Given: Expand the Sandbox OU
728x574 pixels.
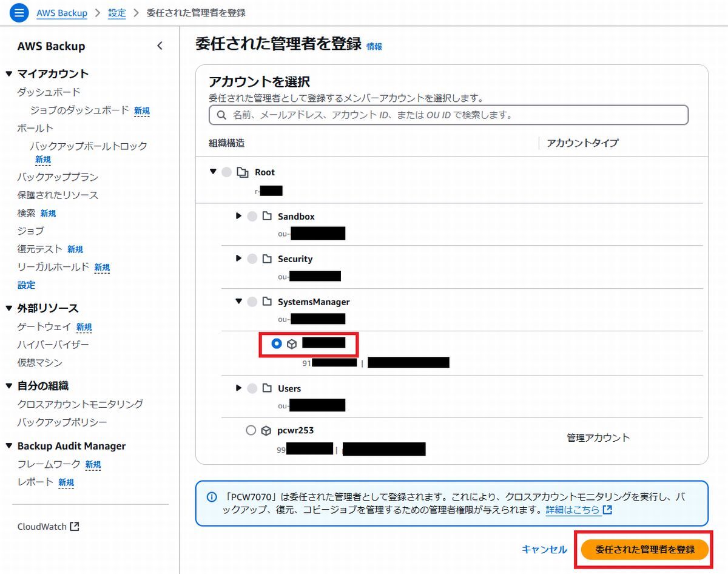Looking at the screenshot, I should click(x=238, y=216).
